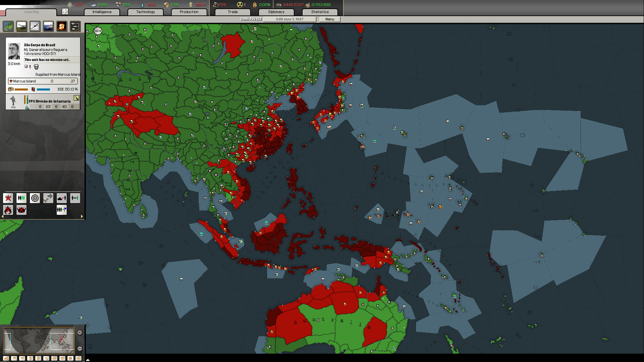Click the crossed-out star order icon
The width and height of the screenshot is (644, 362).
tap(8, 198)
